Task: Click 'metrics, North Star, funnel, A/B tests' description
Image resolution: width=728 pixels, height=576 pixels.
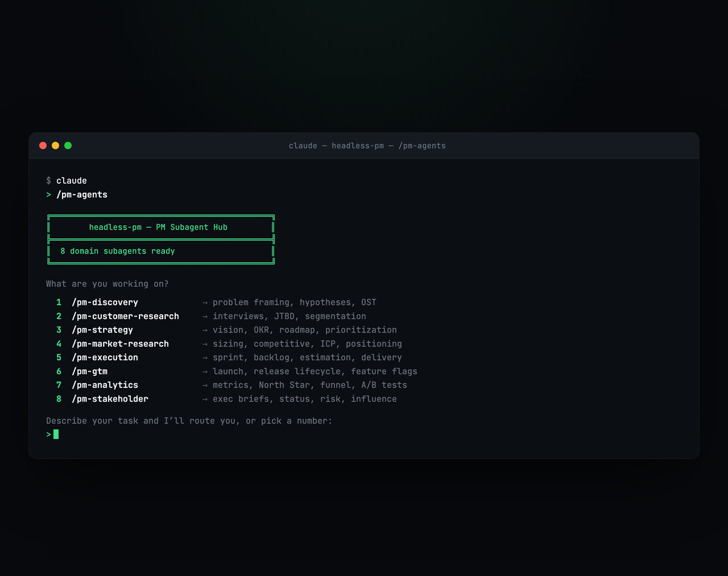Action: (310, 385)
